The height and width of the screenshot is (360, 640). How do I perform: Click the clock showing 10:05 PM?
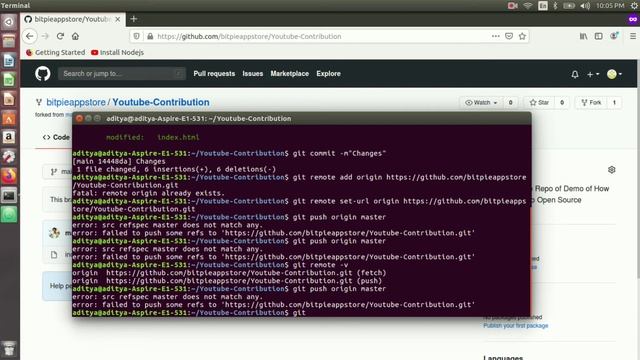tap(610, 6)
